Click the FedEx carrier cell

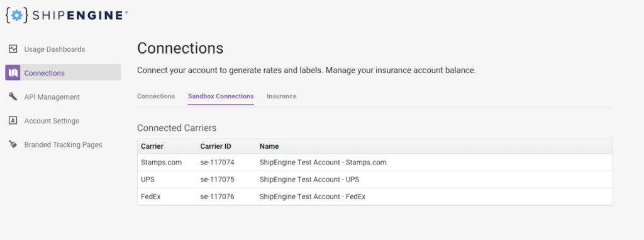pyautogui.click(x=151, y=197)
